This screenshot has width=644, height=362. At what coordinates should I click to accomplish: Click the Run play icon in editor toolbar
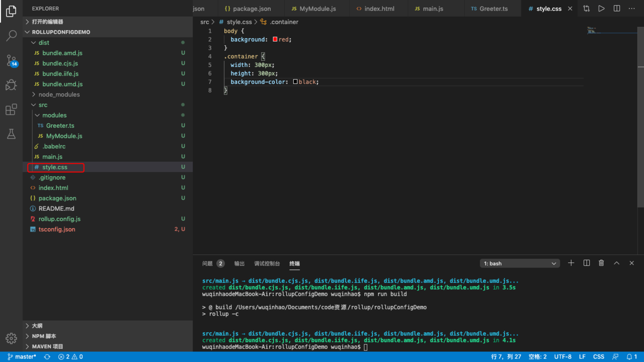tap(601, 9)
